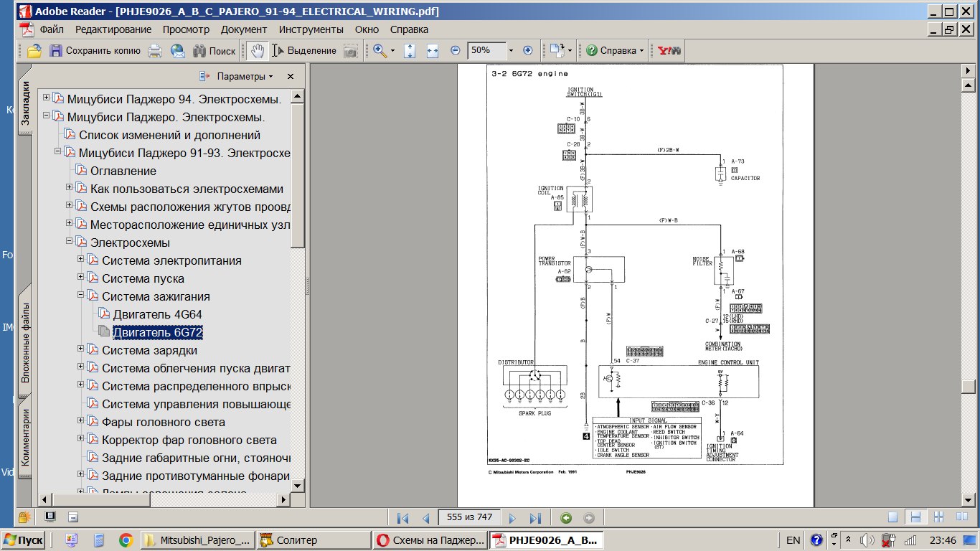980x551 pixels.
Task: Click the open file folder icon
Action: tap(34, 51)
